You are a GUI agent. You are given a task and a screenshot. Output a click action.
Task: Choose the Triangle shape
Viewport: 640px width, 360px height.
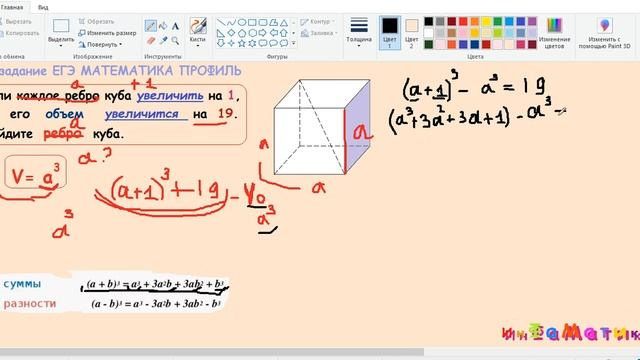coord(284,22)
